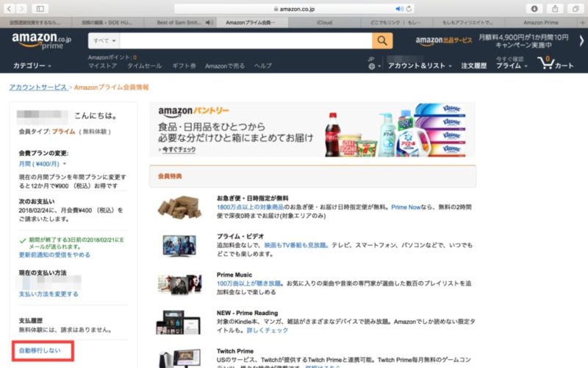Screen dimensions: 588x368
Task: Switch to the Amazon Prime tab
Action: pyautogui.click(x=541, y=23)
